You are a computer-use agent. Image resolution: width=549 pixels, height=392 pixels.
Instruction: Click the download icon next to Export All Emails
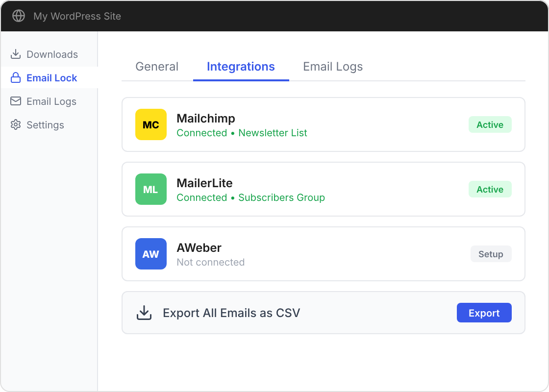point(144,312)
